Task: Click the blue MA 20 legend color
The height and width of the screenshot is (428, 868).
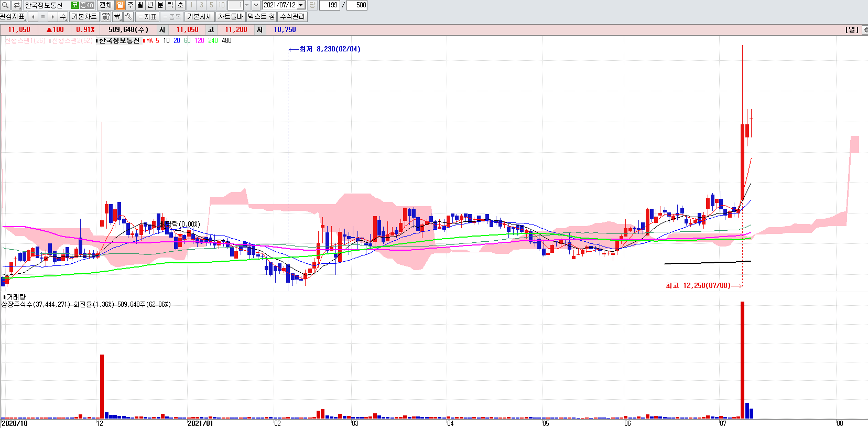Action: tap(177, 40)
